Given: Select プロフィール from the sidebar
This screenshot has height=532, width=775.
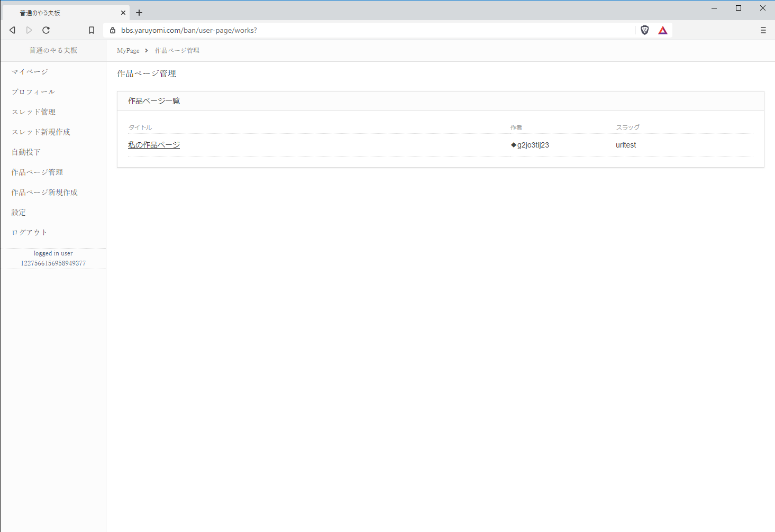Looking at the screenshot, I should click(x=33, y=91).
